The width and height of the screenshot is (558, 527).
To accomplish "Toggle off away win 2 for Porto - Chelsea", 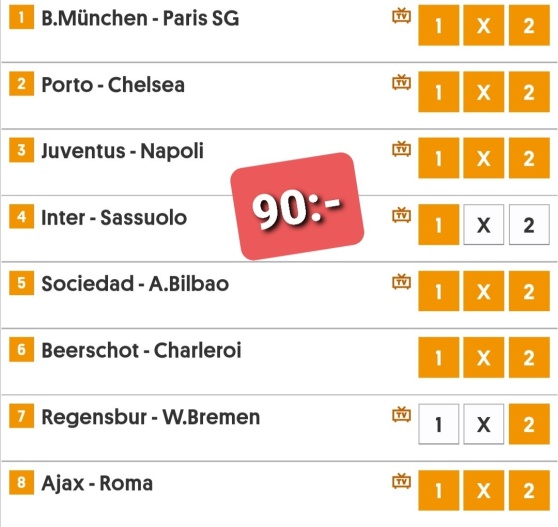I will 529,92.
